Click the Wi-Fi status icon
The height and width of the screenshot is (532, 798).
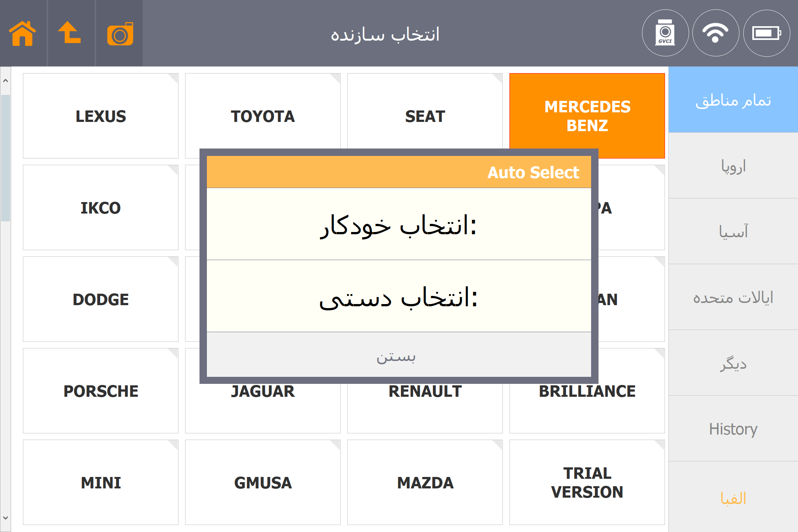click(716, 33)
